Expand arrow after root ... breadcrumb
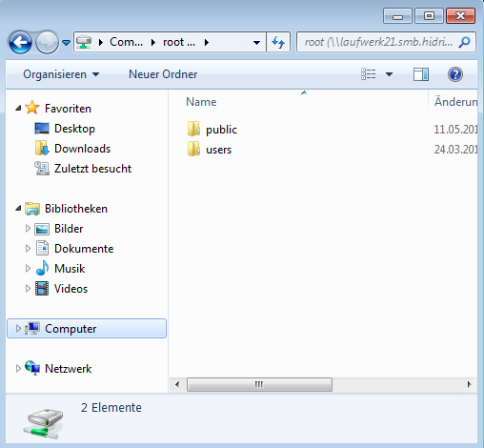Image resolution: width=484 pixels, height=448 pixels. 207,42
